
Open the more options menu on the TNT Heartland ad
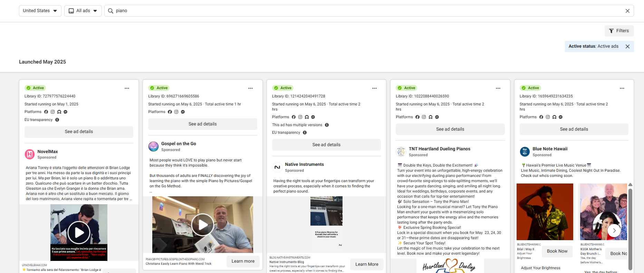pos(498,88)
